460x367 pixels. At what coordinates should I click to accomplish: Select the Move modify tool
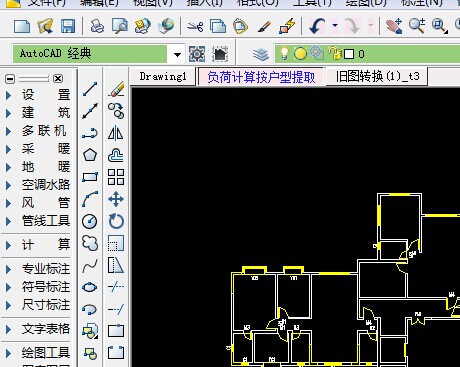click(116, 199)
